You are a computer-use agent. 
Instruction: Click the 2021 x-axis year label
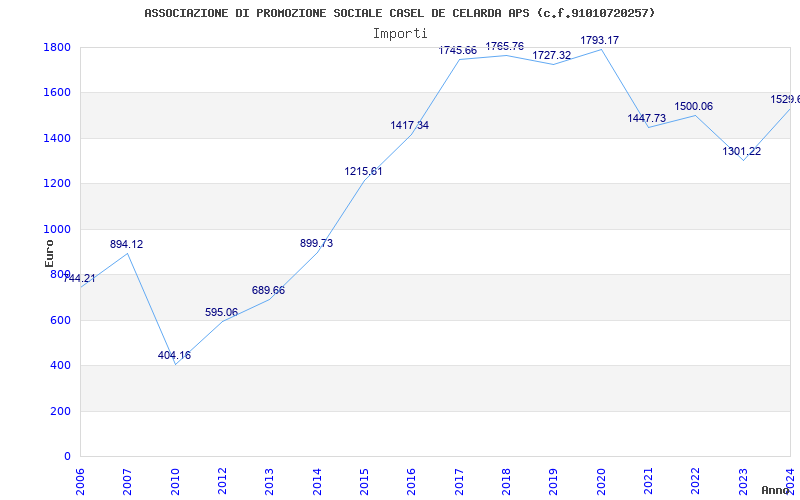tap(648, 481)
